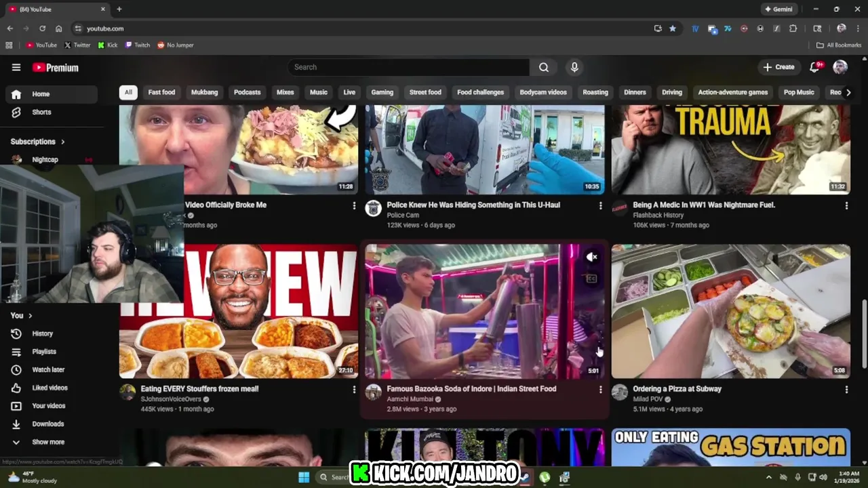Click the search magnifier button
The image size is (868, 488).
pyautogui.click(x=544, y=67)
